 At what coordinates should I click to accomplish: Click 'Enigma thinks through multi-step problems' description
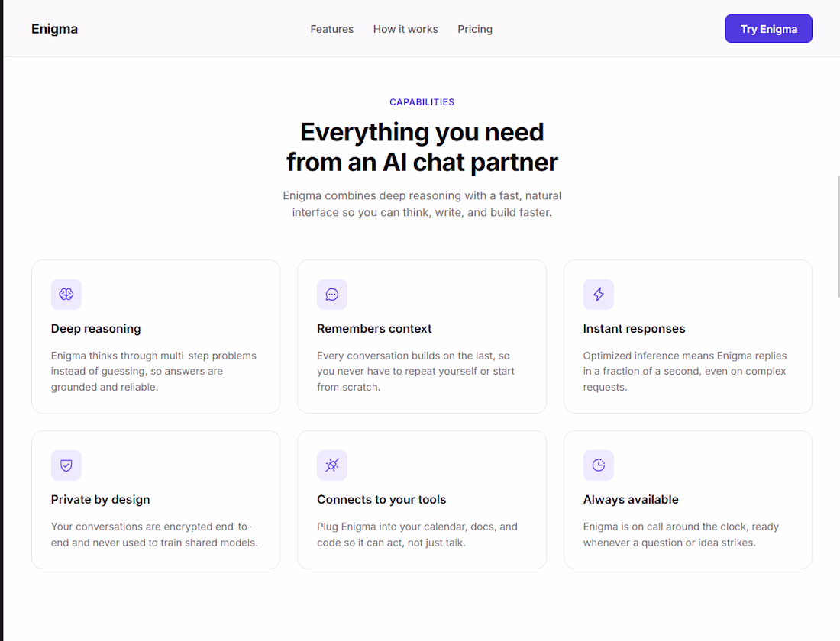click(x=153, y=371)
